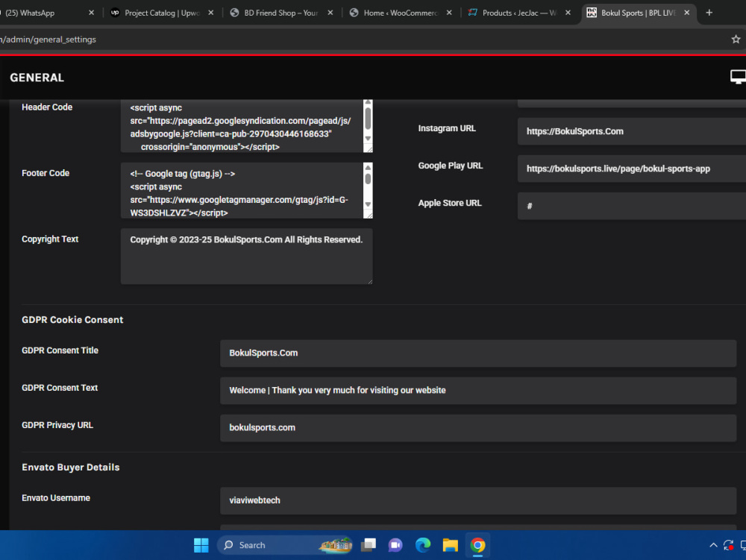This screenshot has height=560, width=746.
Task: Click the GDPR Privacy URL field
Action: pyautogui.click(x=478, y=428)
